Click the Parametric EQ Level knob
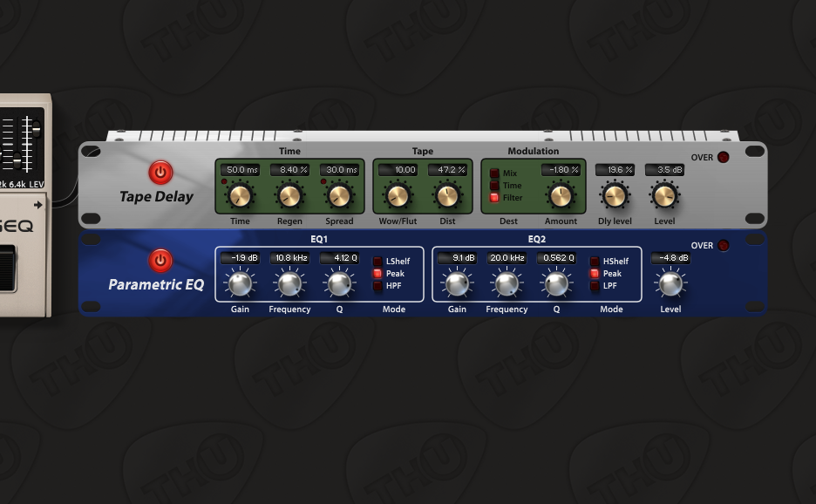 (670, 284)
